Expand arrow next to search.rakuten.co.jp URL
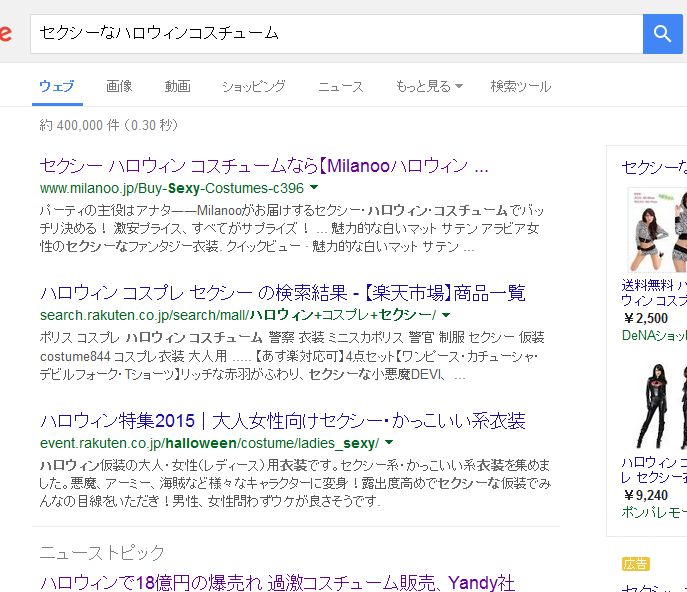Viewport: 687px width, 592px height. coord(446,315)
